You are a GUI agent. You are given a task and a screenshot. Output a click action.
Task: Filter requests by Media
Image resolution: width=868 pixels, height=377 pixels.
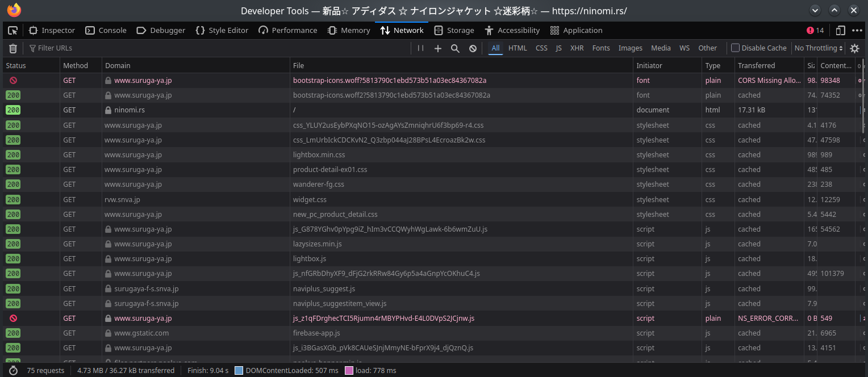(x=661, y=48)
